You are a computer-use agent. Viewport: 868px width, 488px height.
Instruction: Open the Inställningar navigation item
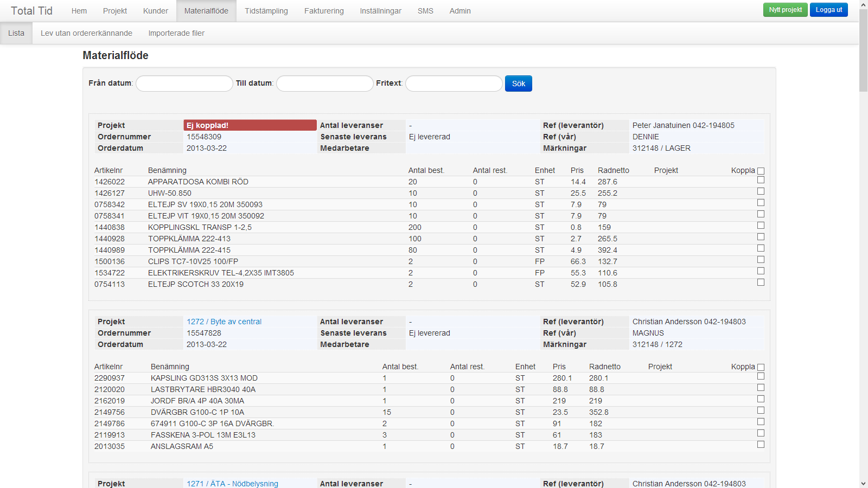(x=380, y=11)
